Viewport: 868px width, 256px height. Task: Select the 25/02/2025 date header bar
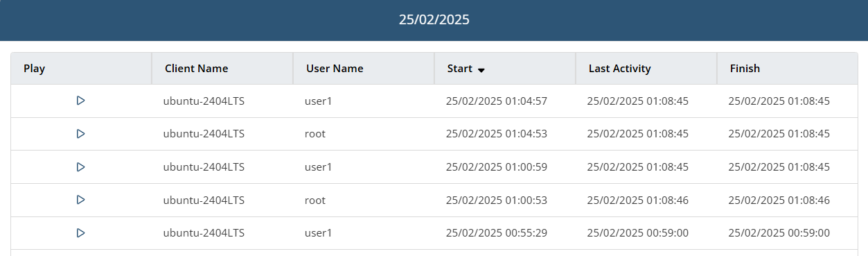click(x=434, y=20)
